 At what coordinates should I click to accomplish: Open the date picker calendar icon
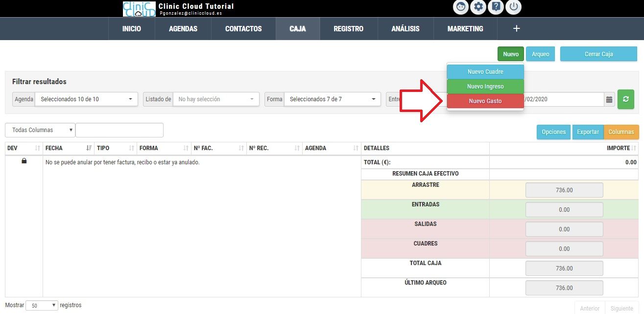(609, 100)
